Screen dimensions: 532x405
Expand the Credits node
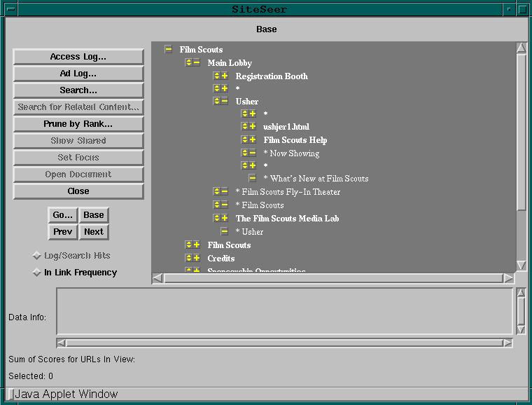pyautogui.click(x=197, y=258)
